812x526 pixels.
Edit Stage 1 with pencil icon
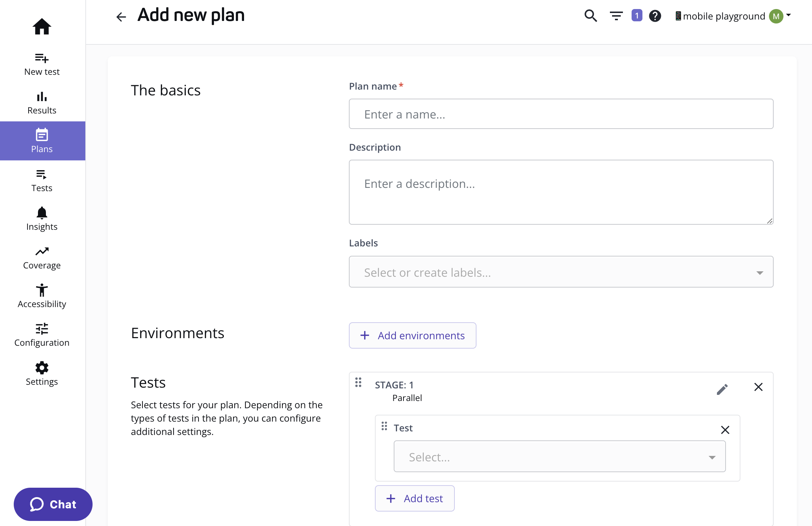(722, 389)
